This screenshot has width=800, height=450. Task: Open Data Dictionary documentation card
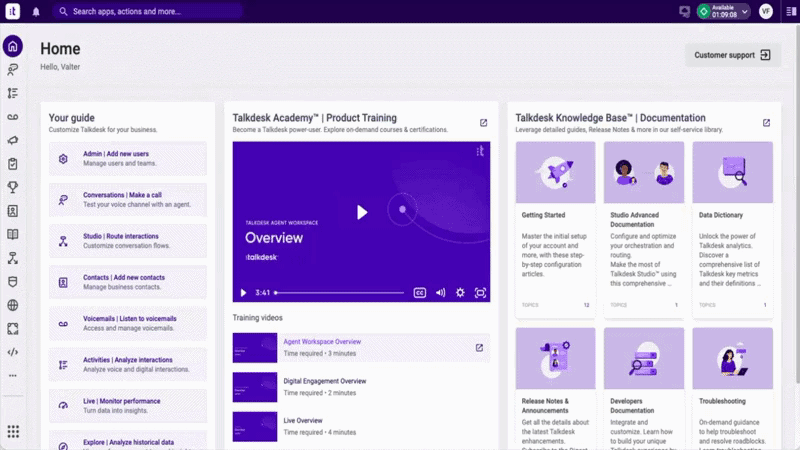point(732,230)
